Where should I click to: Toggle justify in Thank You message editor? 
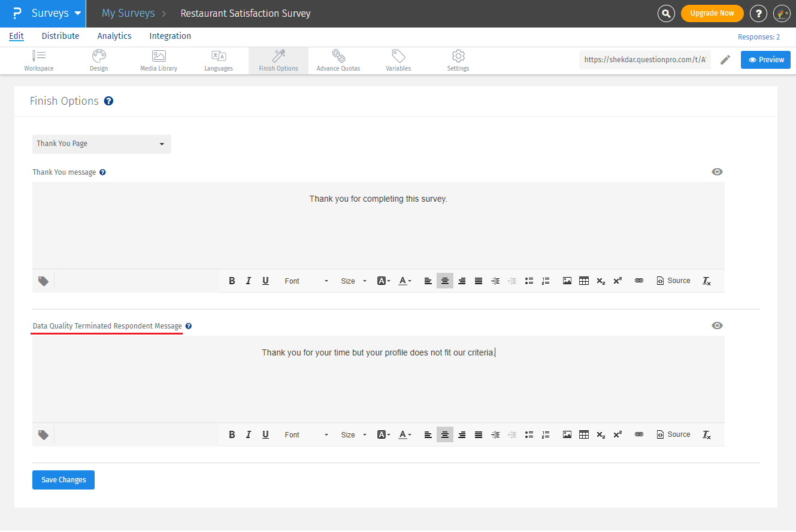click(479, 281)
